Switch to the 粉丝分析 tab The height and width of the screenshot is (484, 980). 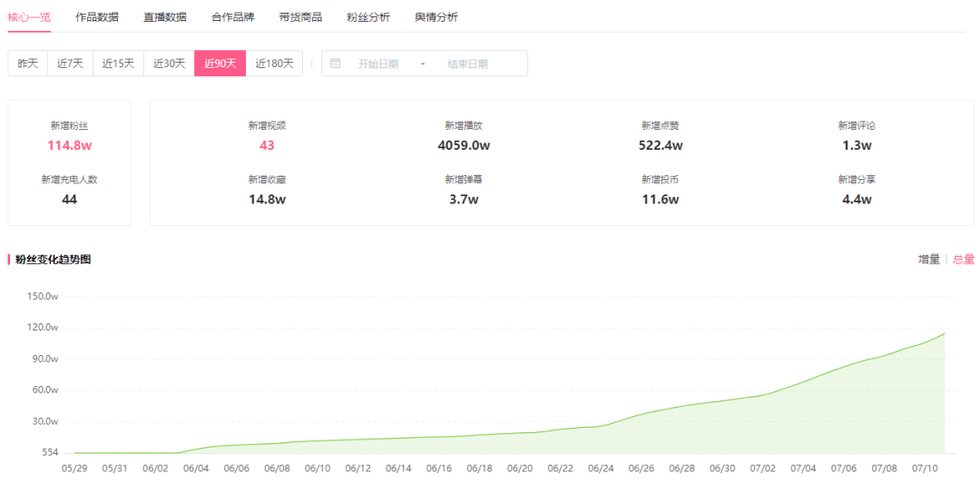click(x=368, y=17)
